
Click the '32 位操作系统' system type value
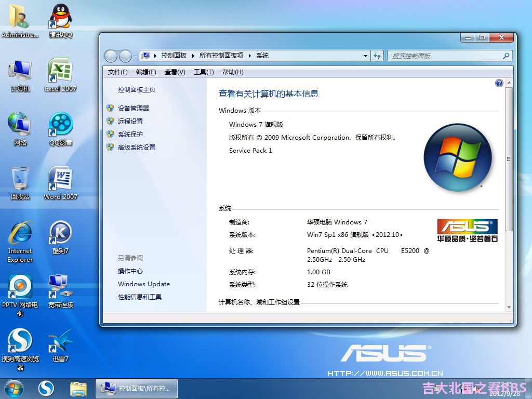(327, 285)
